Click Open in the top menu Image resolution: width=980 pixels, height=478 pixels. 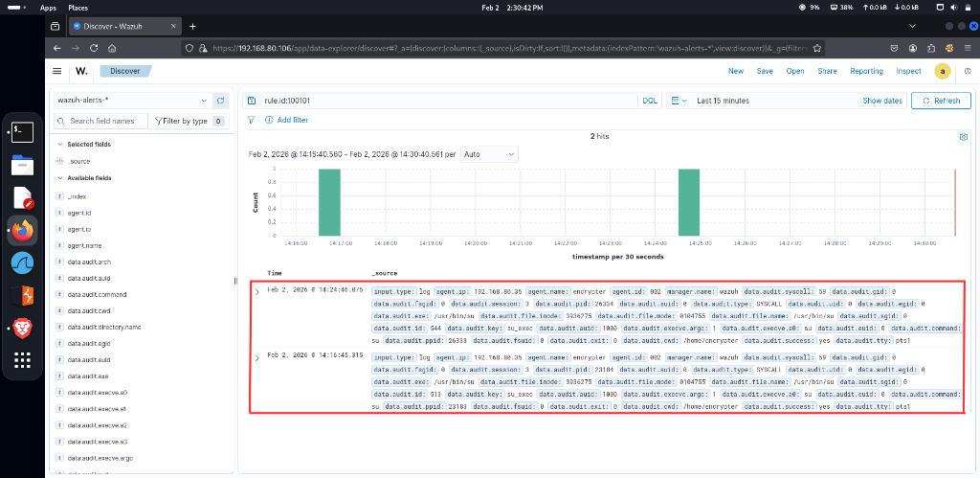coord(795,71)
